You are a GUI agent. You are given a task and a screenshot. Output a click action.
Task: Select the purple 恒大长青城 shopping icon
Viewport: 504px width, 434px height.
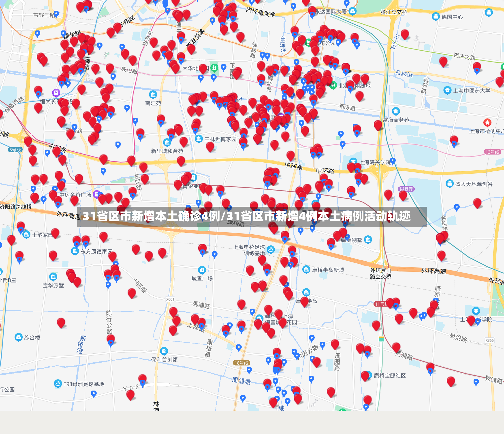56,93
